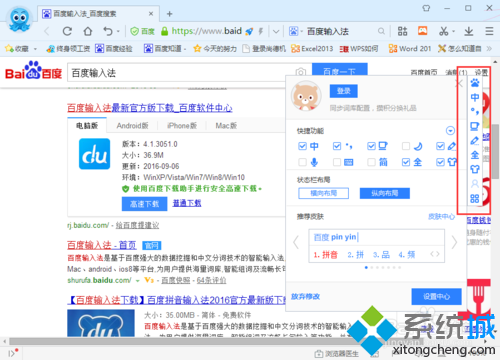Open the 收藏 favorites dropdown arrow

[x=35, y=49]
